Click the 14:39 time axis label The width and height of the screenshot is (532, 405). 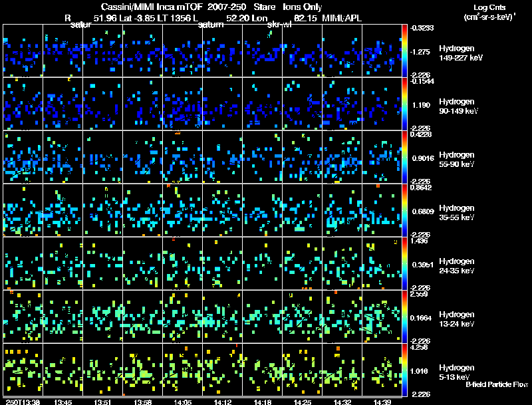[x=382, y=402]
